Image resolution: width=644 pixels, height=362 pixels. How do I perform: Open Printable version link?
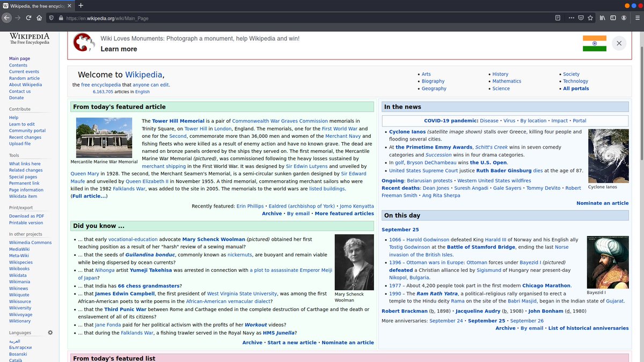[x=26, y=223]
